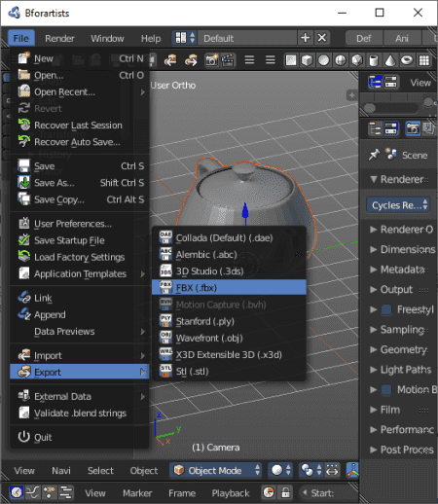438x504 pixels.
Task: Open screen layout browse dropdown
Action: click(185, 38)
